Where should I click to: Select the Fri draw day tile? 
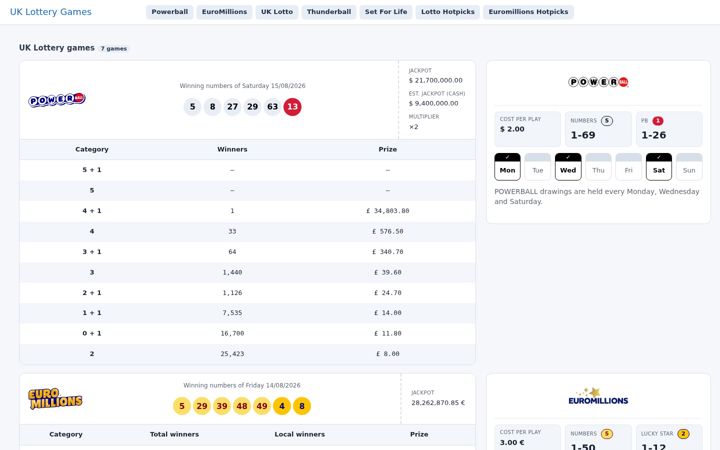click(629, 167)
